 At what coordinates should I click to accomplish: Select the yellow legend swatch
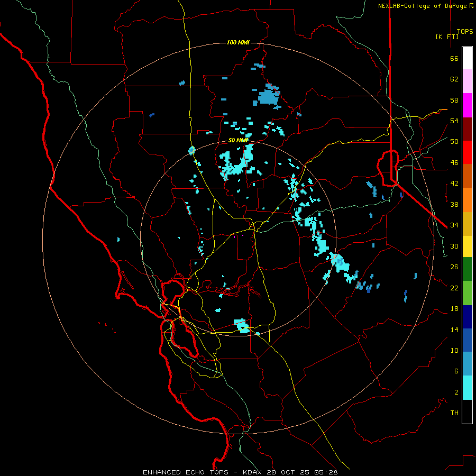[x=467, y=246]
